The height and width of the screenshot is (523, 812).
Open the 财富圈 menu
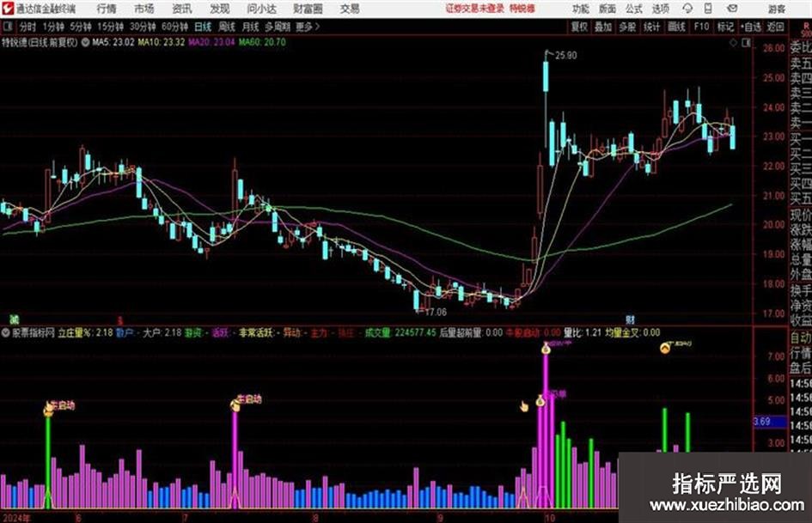pos(308,9)
